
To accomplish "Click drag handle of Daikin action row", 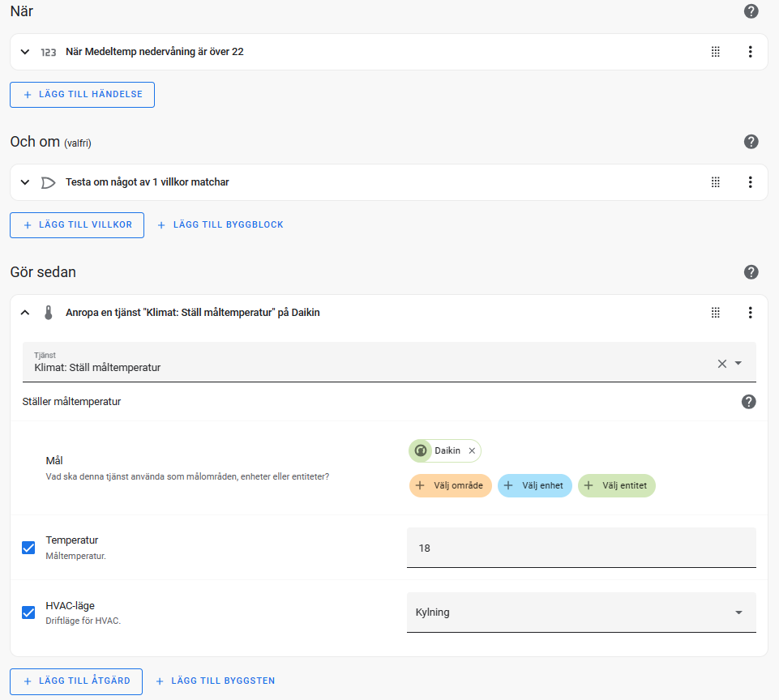I will (x=715, y=312).
